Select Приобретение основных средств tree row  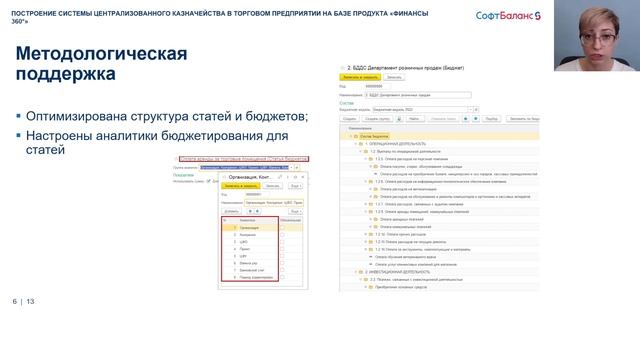point(440,287)
